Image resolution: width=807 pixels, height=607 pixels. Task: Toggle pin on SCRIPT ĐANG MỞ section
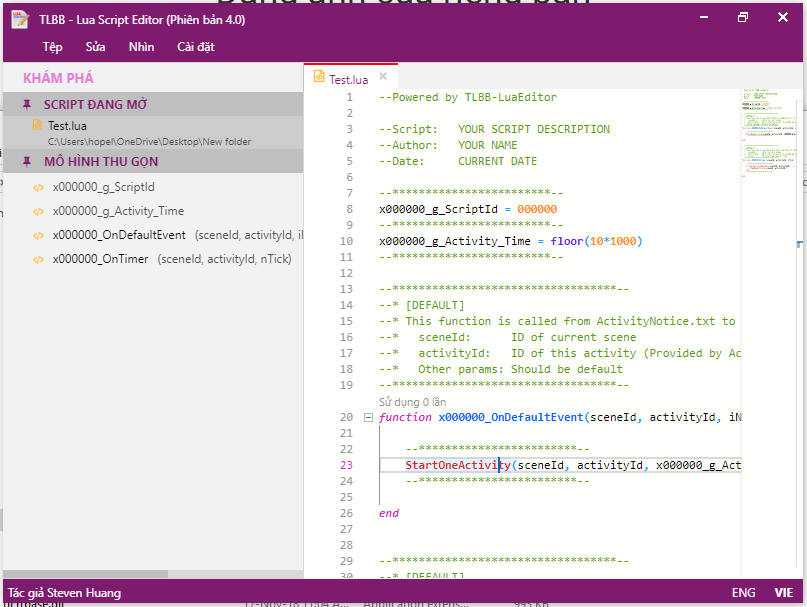pyautogui.click(x=27, y=105)
